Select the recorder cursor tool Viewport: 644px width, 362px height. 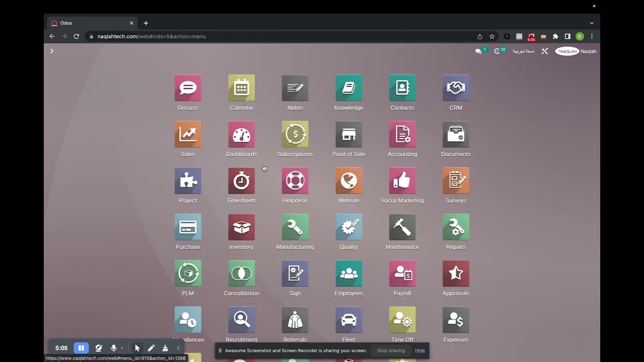click(x=137, y=348)
